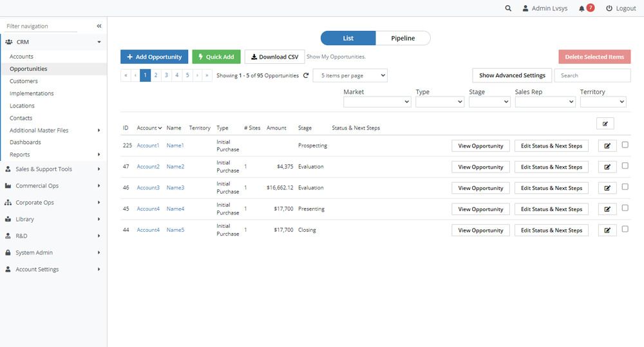Open the Stage filter dropdown
644x347 pixels.
click(x=489, y=102)
